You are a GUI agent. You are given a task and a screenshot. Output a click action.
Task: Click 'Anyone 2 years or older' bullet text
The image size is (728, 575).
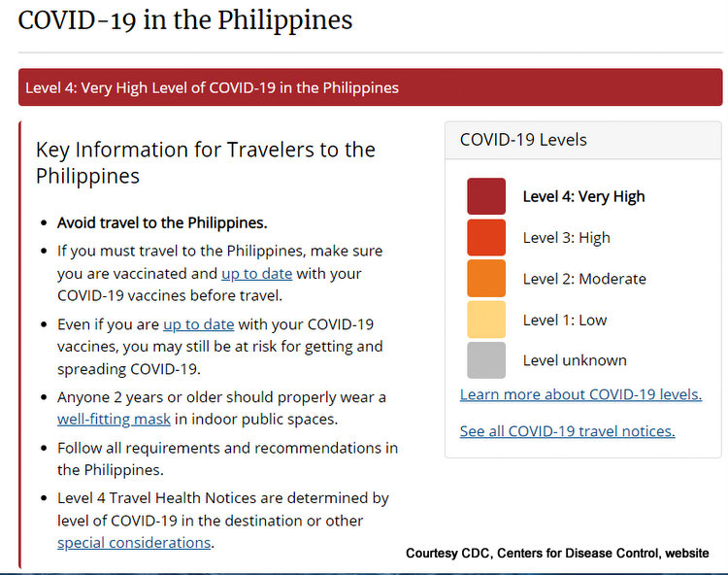(221, 408)
